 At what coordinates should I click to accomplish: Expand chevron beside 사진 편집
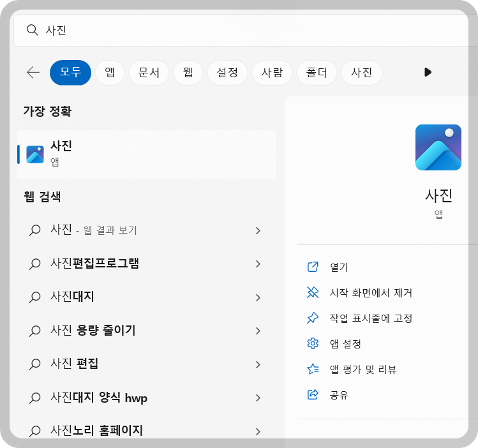pos(258,364)
